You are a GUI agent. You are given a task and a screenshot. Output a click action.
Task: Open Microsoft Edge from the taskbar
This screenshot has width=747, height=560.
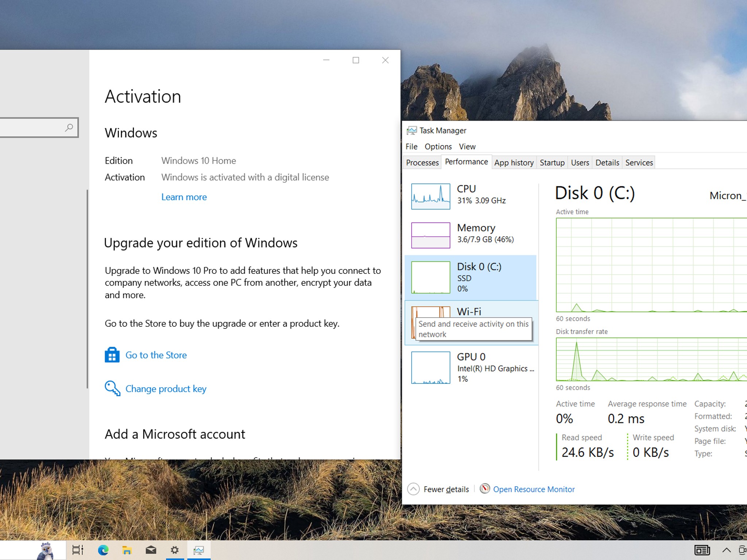pyautogui.click(x=103, y=550)
